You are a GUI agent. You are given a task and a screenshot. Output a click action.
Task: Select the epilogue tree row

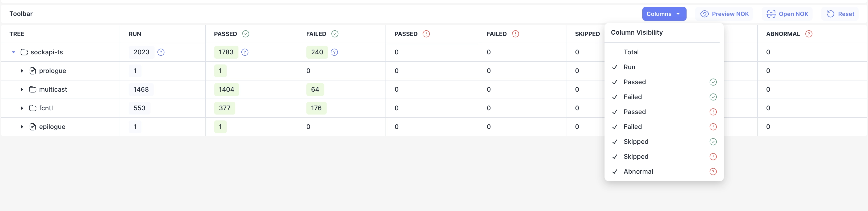click(52, 127)
